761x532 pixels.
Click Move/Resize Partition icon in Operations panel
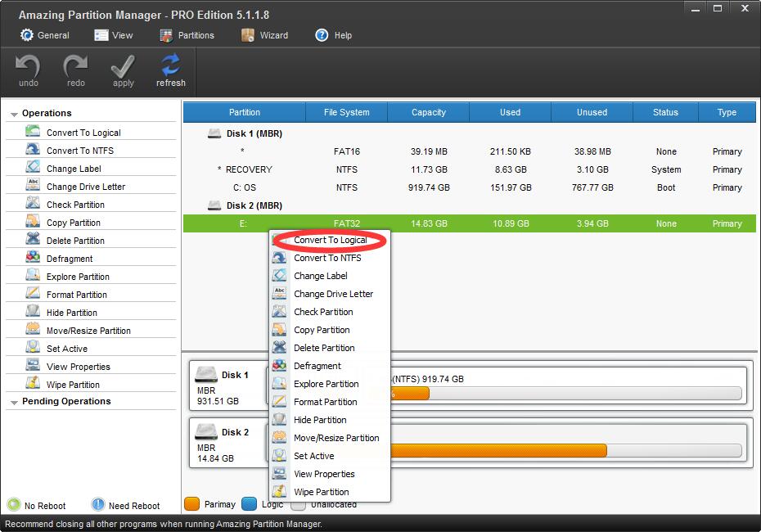point(33,329)
